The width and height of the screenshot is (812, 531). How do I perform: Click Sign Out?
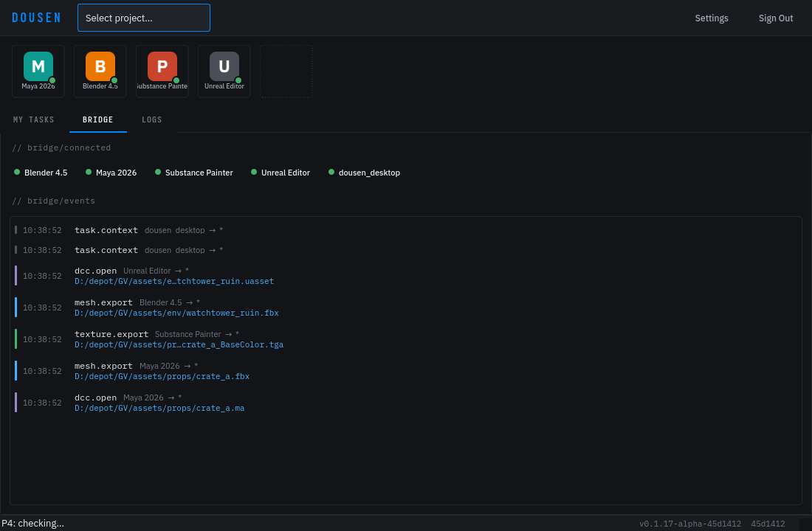pyautogui.click(x=776, y=18)
